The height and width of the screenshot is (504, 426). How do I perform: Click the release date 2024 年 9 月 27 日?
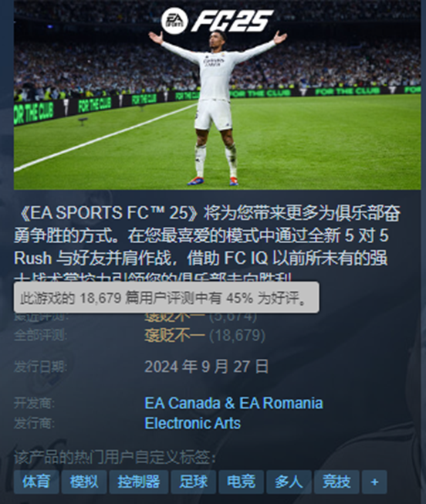pos(206,367)
